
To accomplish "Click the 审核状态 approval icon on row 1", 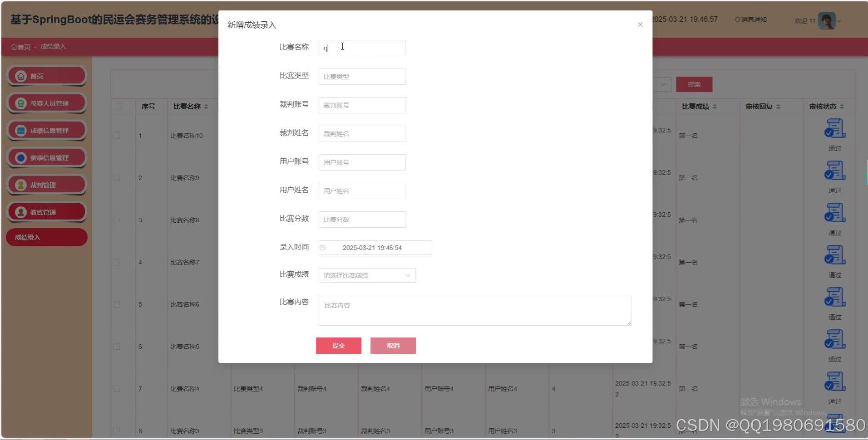I will click(835, 128).
